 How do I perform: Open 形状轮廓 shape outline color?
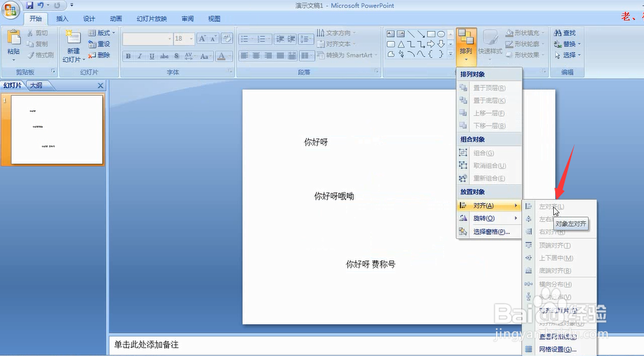(x=526, y=44)
